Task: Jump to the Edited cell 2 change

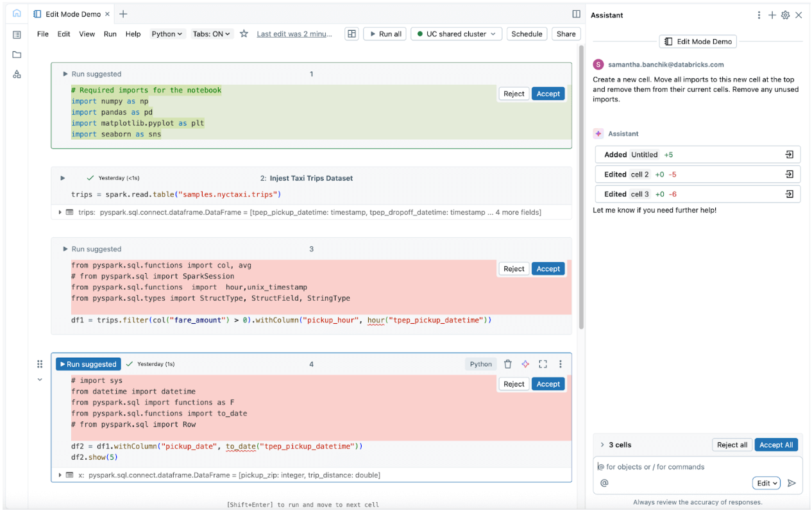Action: [x=789, y=174]
